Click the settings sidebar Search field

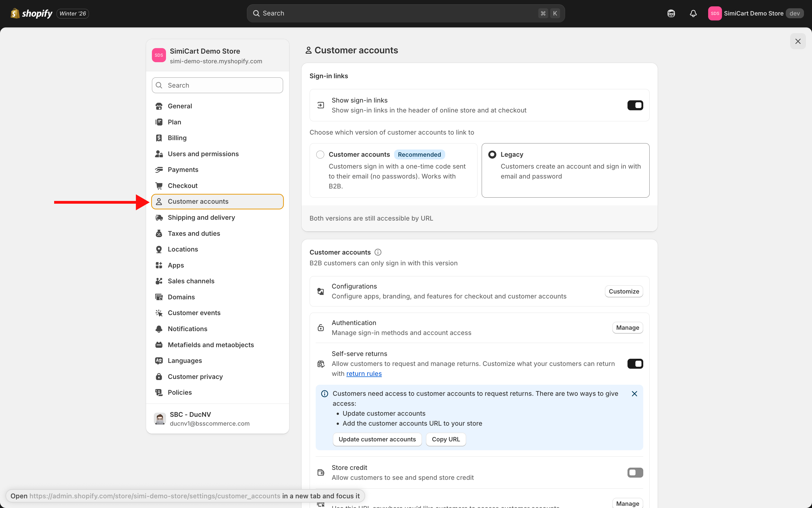point(217,85)
